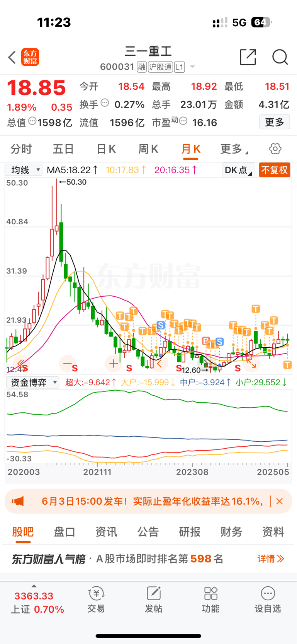
Task: Tap the 更多 quote details button
Action: pyautogui.click(x=275, y=122)
